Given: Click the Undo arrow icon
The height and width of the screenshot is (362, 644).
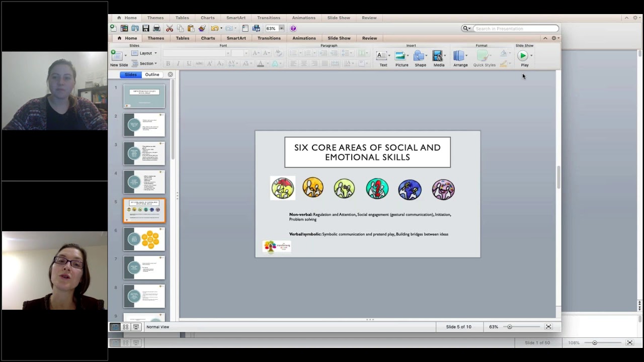Looking at the screenshot, I should (x=215, y=29).
